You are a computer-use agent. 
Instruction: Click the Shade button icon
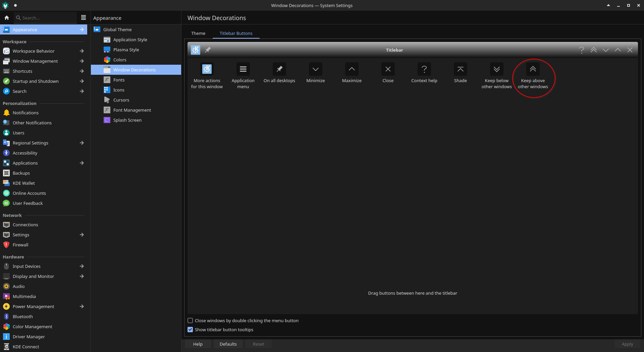click(460, 69)
